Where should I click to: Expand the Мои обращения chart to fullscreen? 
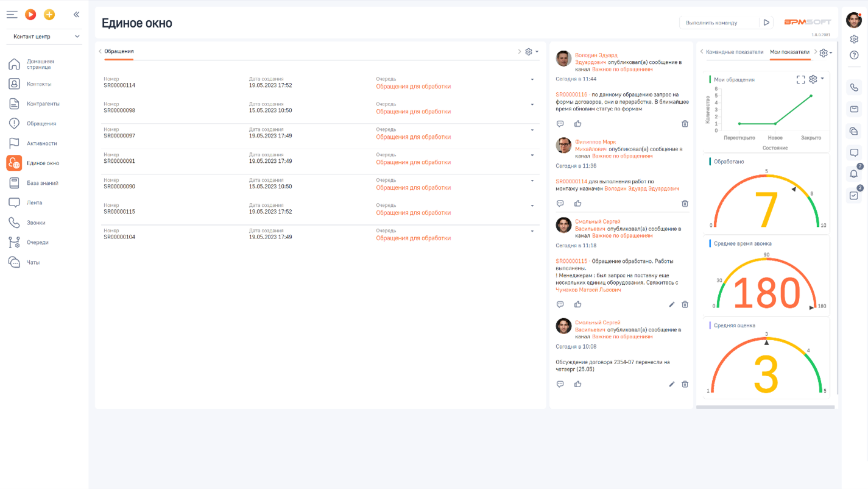pos(800,80)
